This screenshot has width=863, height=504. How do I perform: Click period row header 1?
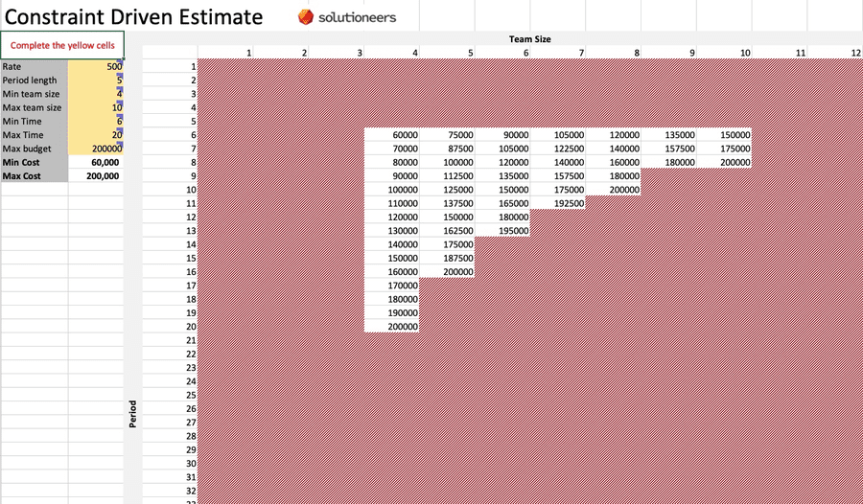[x=170, y=66]
